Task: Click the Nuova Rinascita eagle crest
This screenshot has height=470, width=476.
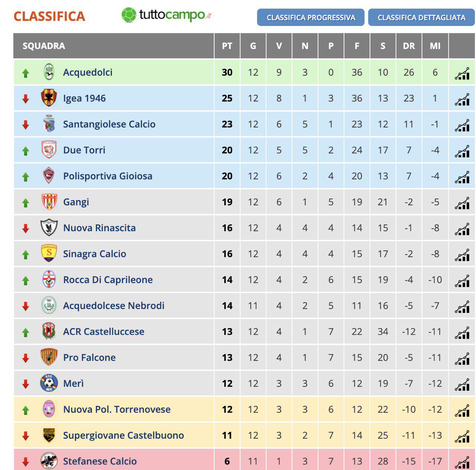Action: coord(49,227)
